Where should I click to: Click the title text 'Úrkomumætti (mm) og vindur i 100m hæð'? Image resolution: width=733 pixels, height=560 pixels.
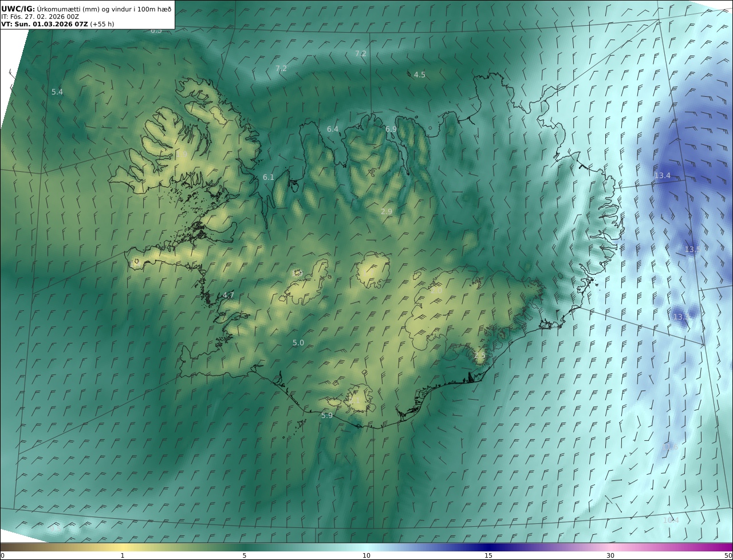[104, 9]
